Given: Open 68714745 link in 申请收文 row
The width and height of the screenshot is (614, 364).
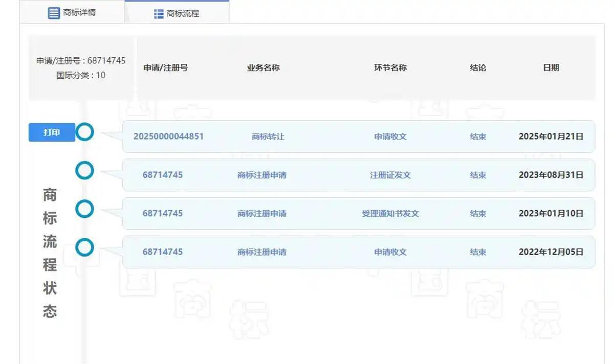Looking at the screenshot, I should point(163,252).
